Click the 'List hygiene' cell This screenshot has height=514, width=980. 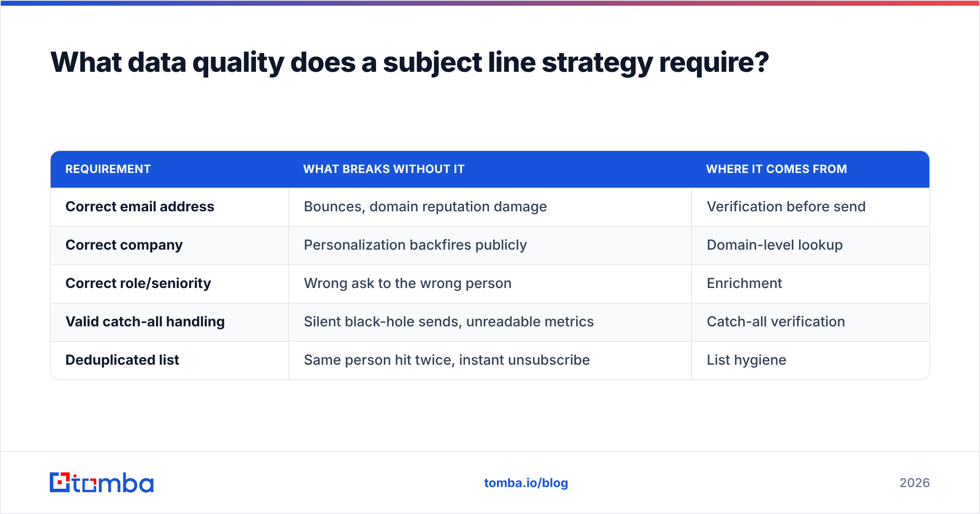point(811,360)
